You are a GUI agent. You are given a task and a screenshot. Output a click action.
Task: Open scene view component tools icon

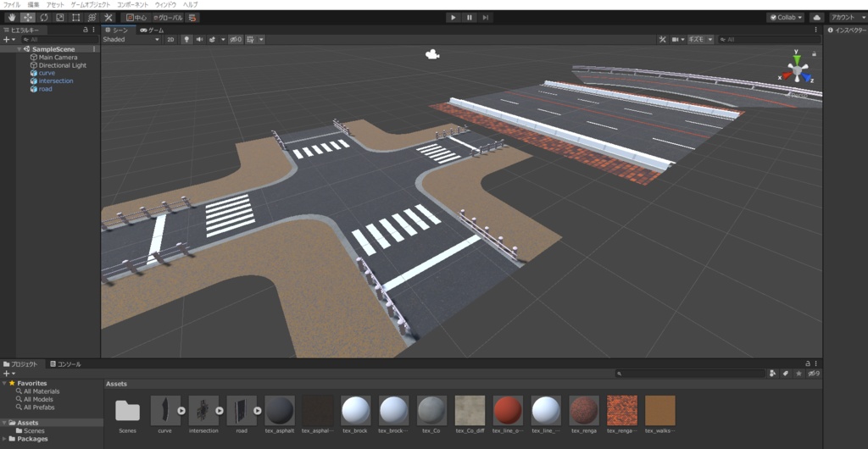tap(662, 40)
